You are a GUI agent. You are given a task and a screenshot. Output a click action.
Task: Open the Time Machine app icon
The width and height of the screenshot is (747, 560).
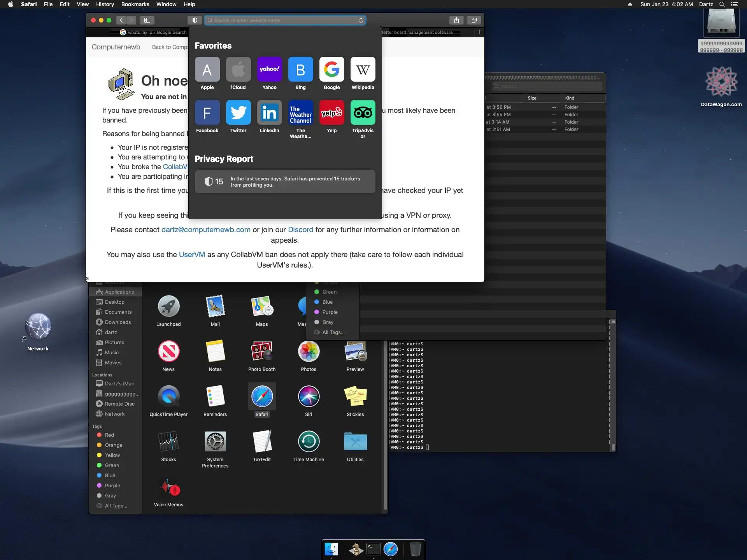pyautogui.click(x=309, y=442)
